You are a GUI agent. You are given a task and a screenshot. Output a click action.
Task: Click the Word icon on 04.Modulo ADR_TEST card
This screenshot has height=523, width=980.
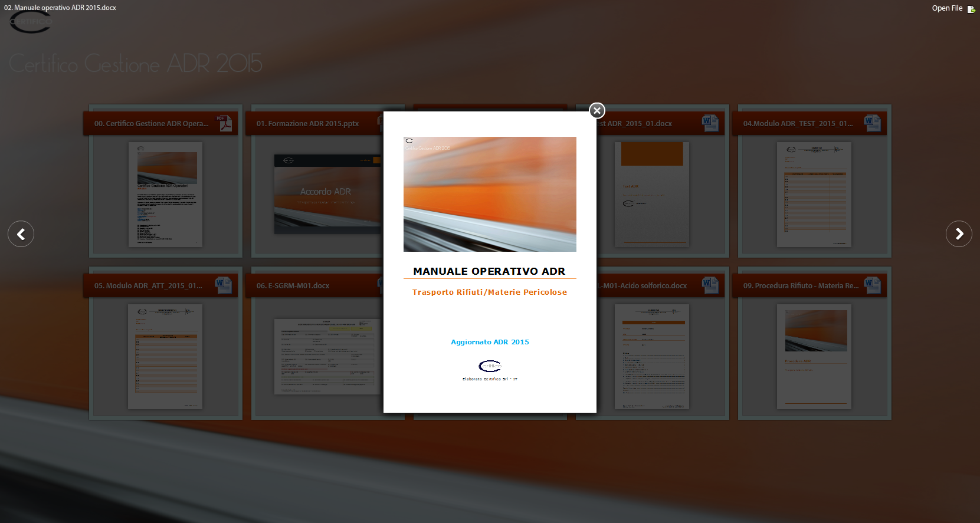pos(872,123)
